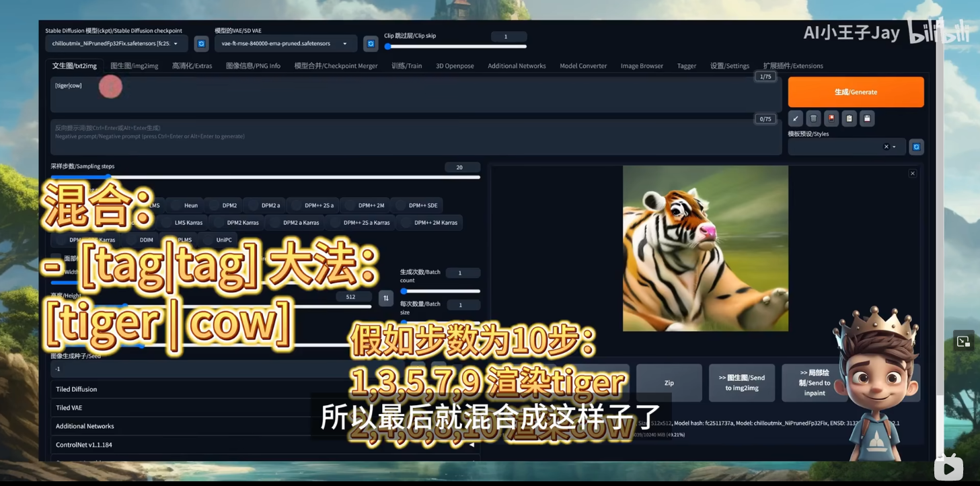The height and width of the screenshot is (486, 980).
Task: Open the Additional Networks tab
Action: point(517,66)
